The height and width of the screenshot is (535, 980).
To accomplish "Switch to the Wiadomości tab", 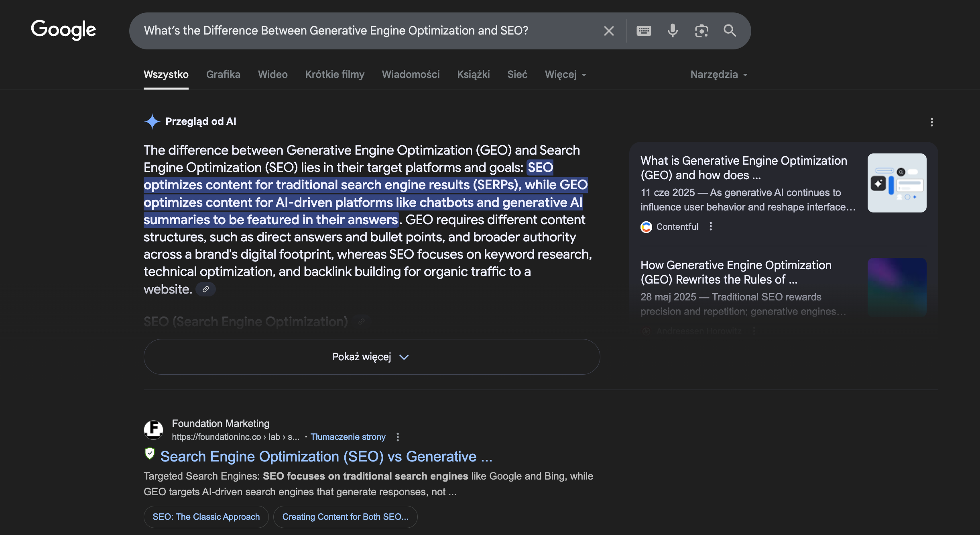I will point(411,75).
